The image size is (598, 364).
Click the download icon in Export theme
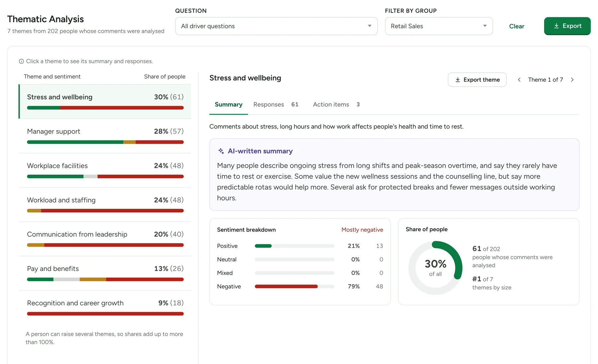click(457, 80)
